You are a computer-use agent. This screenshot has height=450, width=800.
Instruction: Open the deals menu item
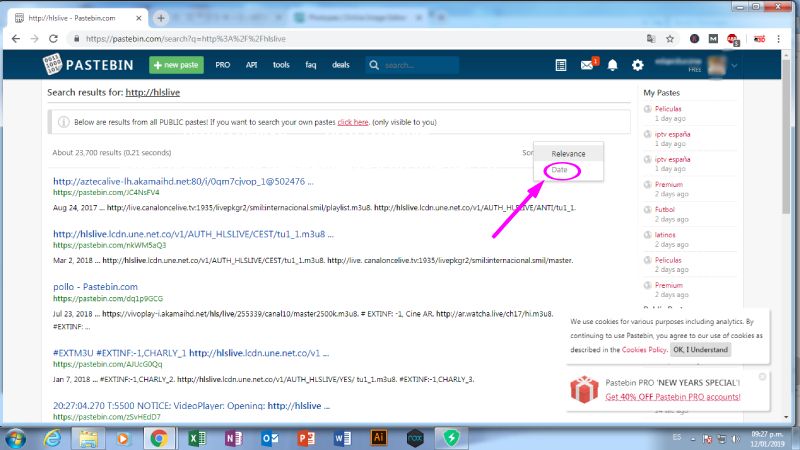click(341, 65)
